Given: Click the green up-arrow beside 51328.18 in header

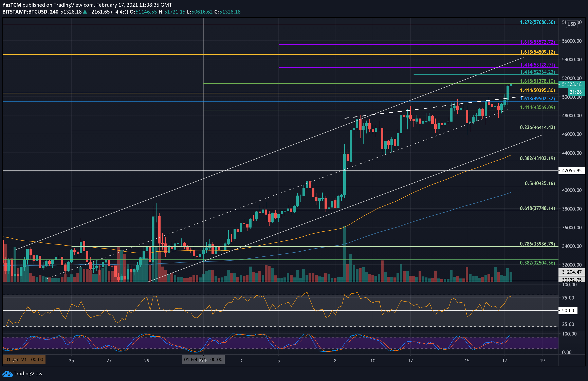Looking at the screenshot, I should tap(85, 12).
